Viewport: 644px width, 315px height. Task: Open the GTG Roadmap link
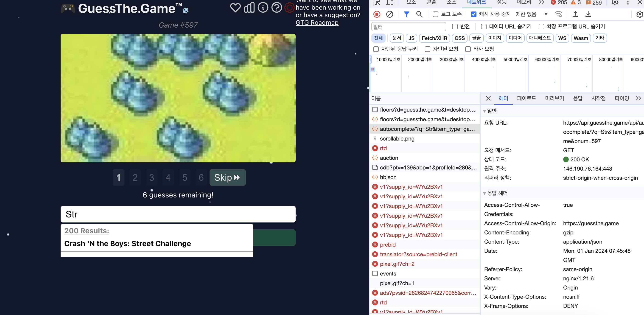pos(317,22)
